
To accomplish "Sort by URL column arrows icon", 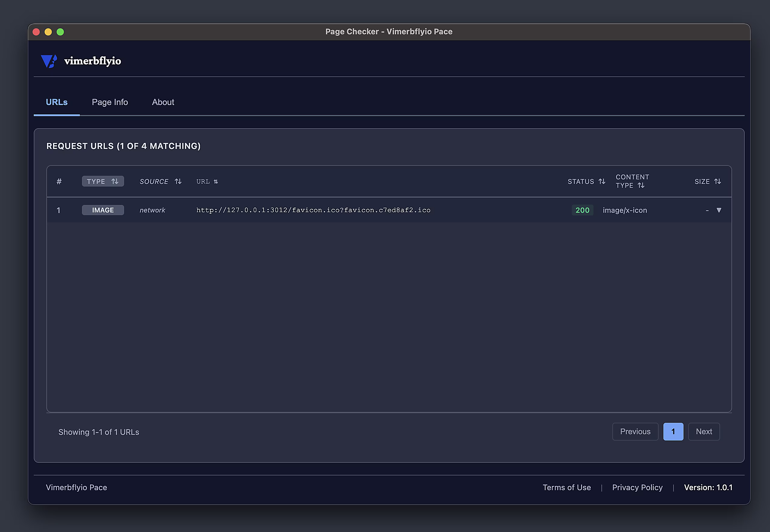I will pos(216,182).
